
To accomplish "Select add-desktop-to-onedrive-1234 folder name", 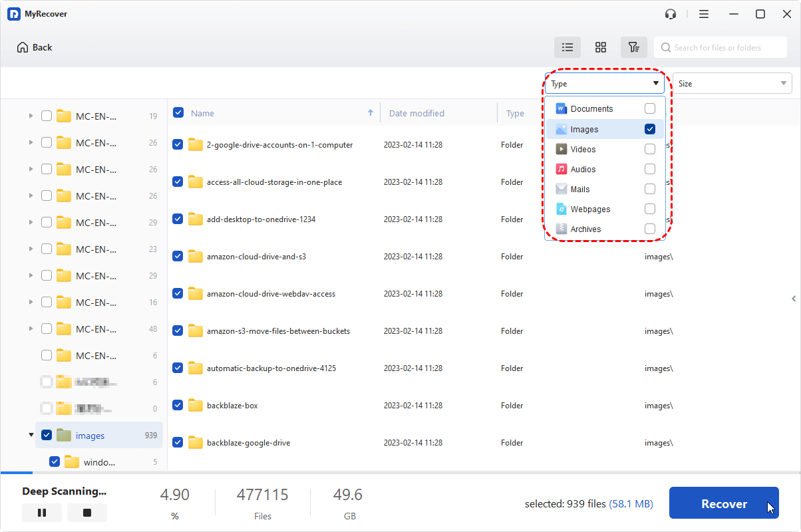I will click(261, 219).
